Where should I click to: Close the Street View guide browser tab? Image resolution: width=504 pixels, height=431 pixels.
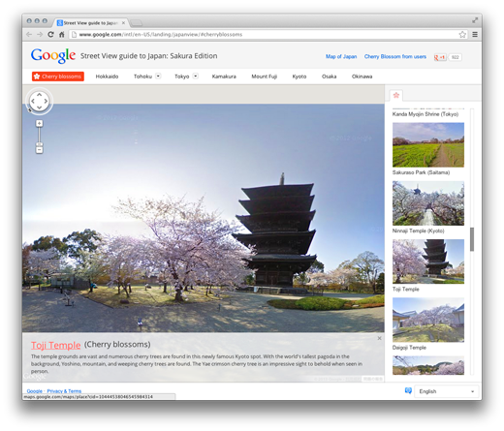point(123,23)
